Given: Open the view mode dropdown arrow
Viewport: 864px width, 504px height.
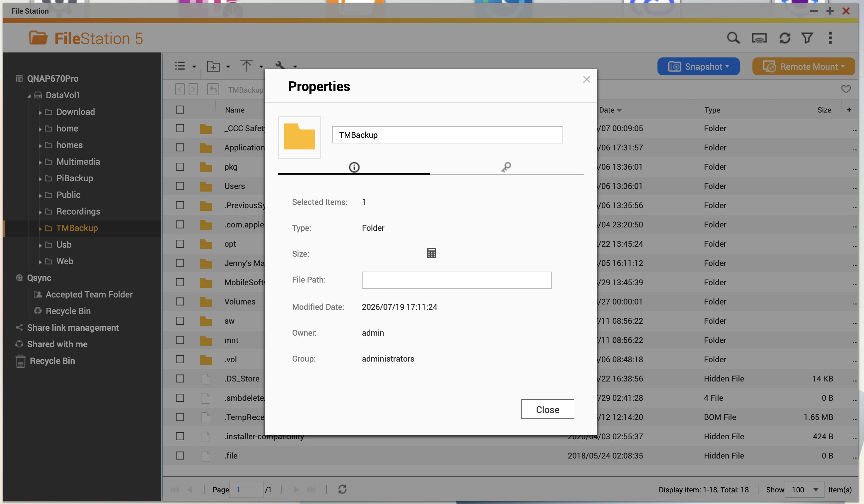Looking at the screenshot, I should click(194, 66).
